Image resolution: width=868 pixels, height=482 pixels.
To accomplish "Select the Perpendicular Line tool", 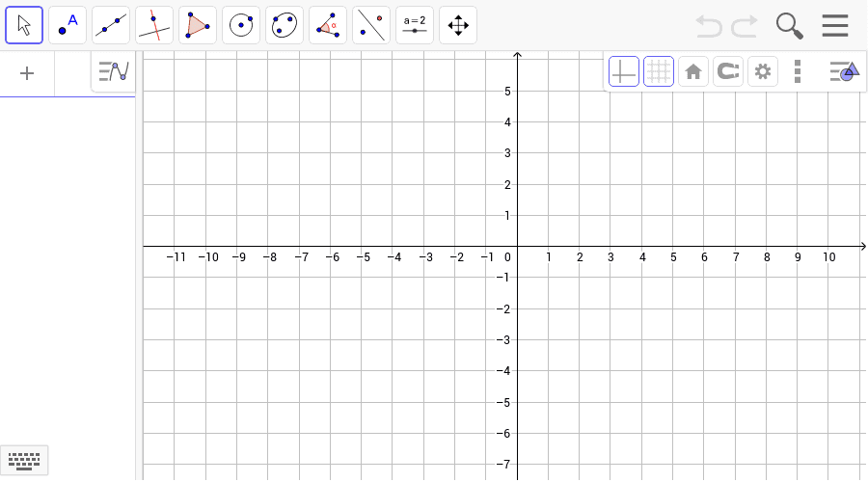I will (x=154, y=25).
